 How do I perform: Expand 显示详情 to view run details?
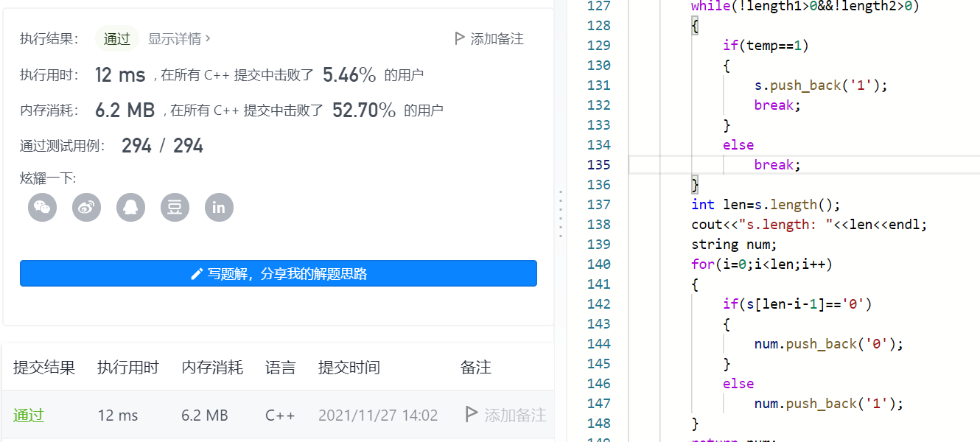pyautogui.click(x=173, y=39)
